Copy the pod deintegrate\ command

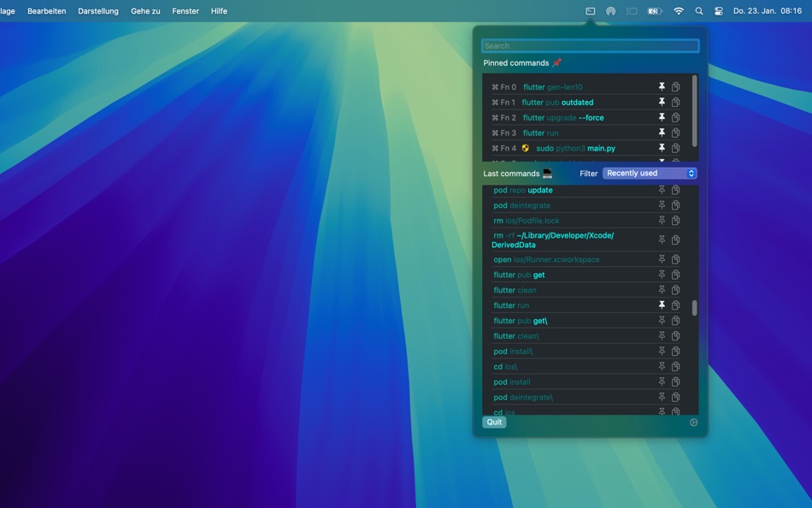676,397
